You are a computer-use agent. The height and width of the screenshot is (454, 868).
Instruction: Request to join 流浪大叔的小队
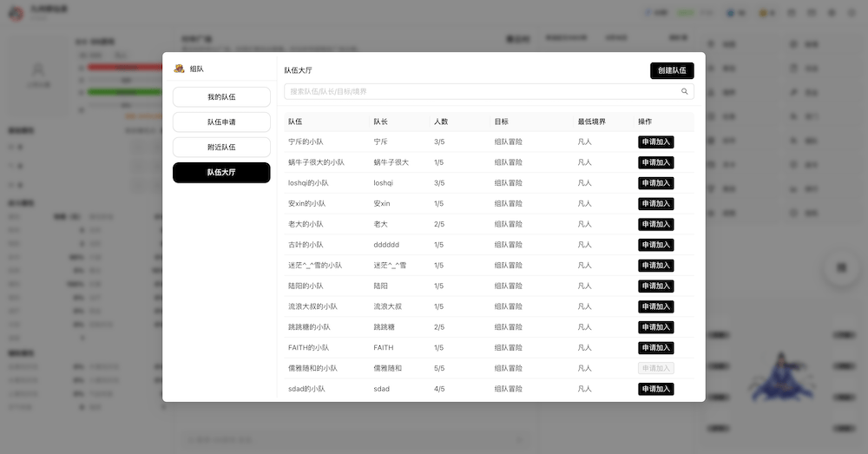655,306
